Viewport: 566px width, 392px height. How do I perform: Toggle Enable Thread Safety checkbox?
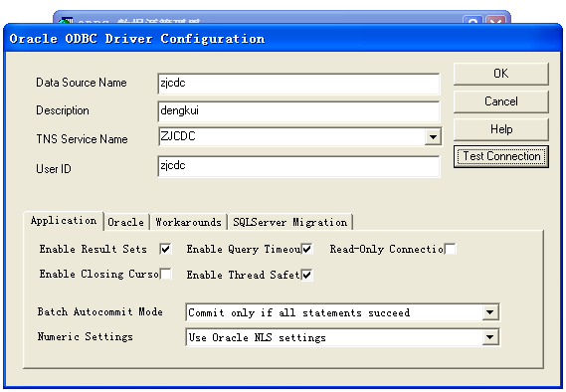[306, 275]
